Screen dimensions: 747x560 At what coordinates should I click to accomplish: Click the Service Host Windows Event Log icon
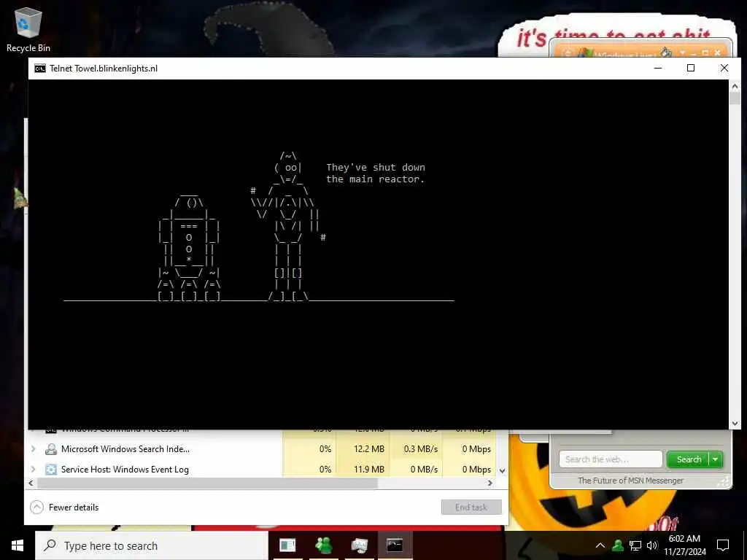point(51,470)
